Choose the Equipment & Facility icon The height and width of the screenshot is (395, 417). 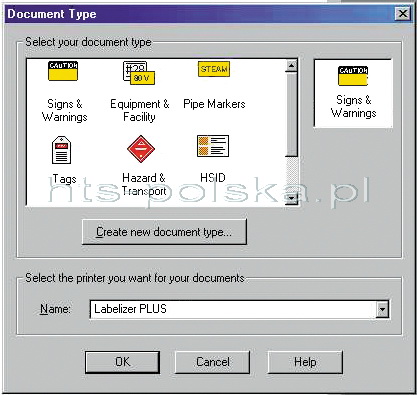click(139, 73)
